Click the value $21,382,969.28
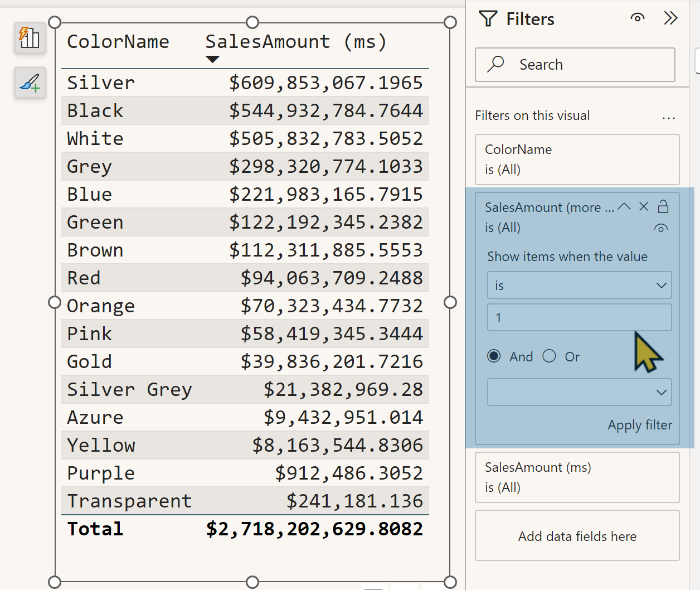This screenshot has height=590, width=700. click(x=343, y=389)
